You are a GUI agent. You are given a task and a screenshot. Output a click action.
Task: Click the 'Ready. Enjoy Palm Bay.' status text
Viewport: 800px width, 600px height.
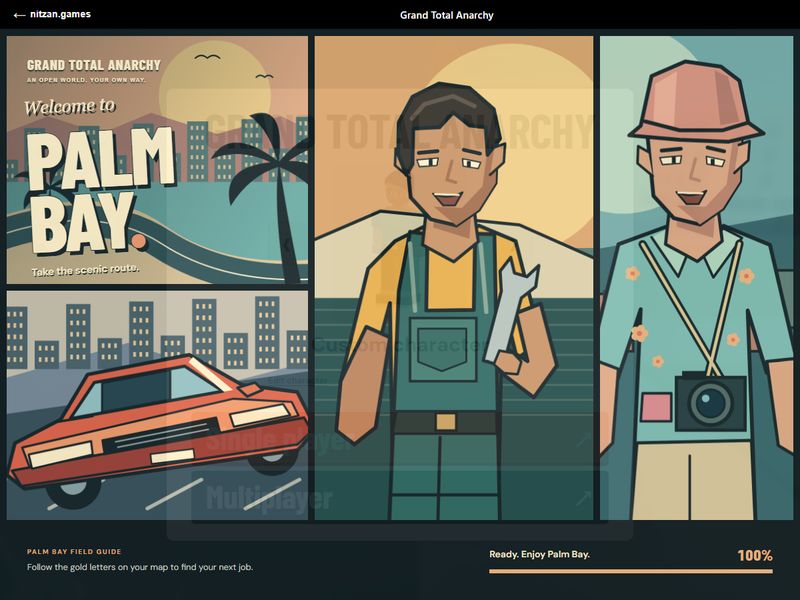[x=539, y=554]
